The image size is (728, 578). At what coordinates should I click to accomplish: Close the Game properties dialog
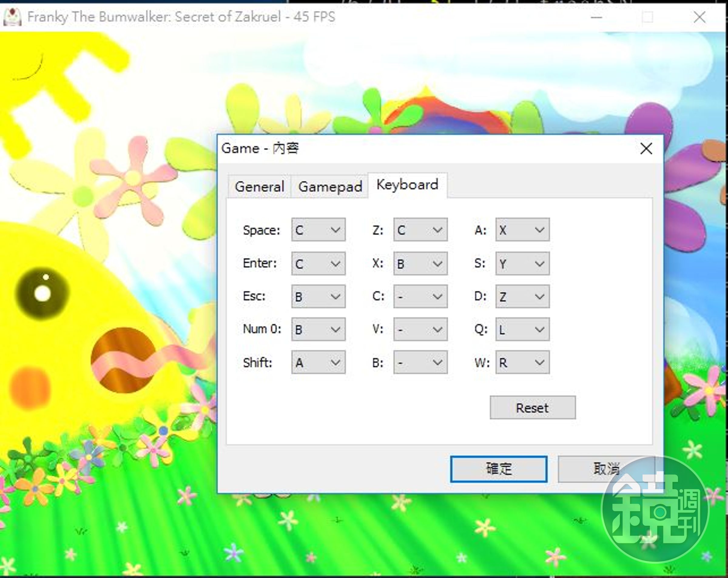pyautogui.click(x=646, y=149)
